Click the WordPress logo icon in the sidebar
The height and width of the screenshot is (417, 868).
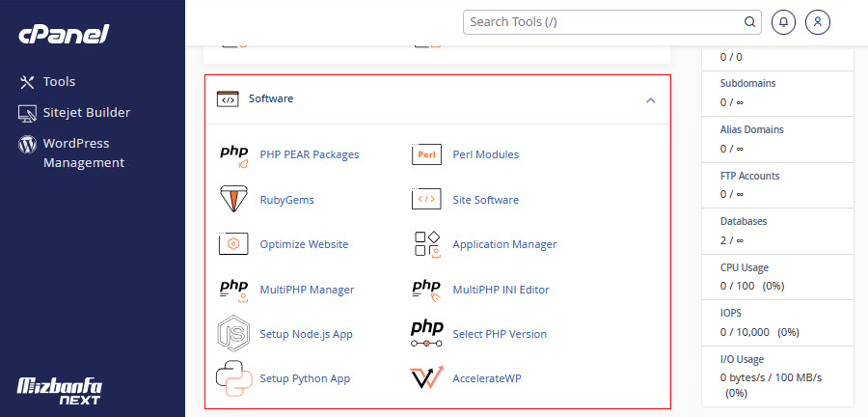(x=27, y=144)
